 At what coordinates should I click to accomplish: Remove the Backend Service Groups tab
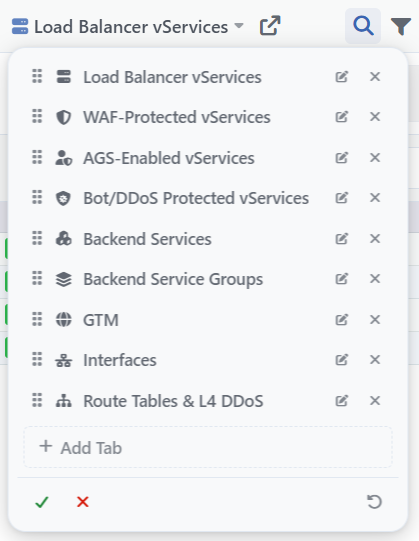click(375, 278)
